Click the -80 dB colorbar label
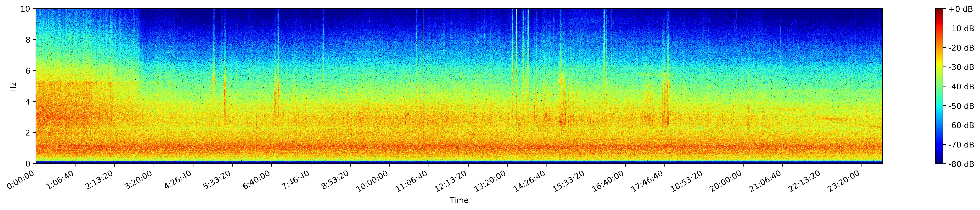The image size is (980, 210). [961, 164]
